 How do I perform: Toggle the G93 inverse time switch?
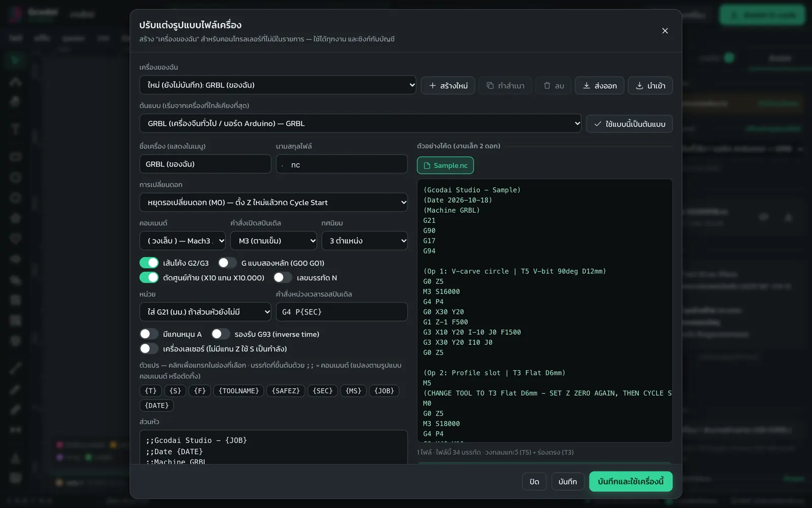coord(221,334)
